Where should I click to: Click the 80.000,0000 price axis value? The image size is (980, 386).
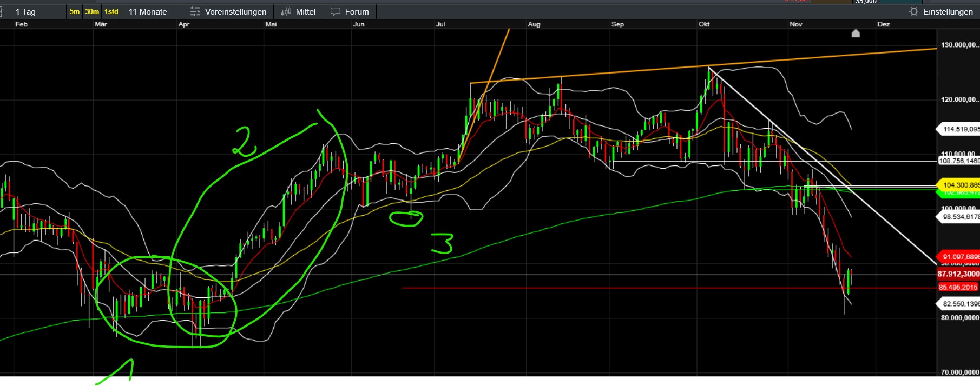point(959,318)
